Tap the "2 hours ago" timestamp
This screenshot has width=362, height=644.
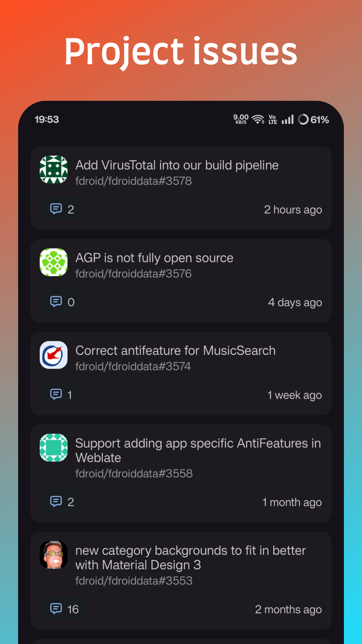coord(293,210)
